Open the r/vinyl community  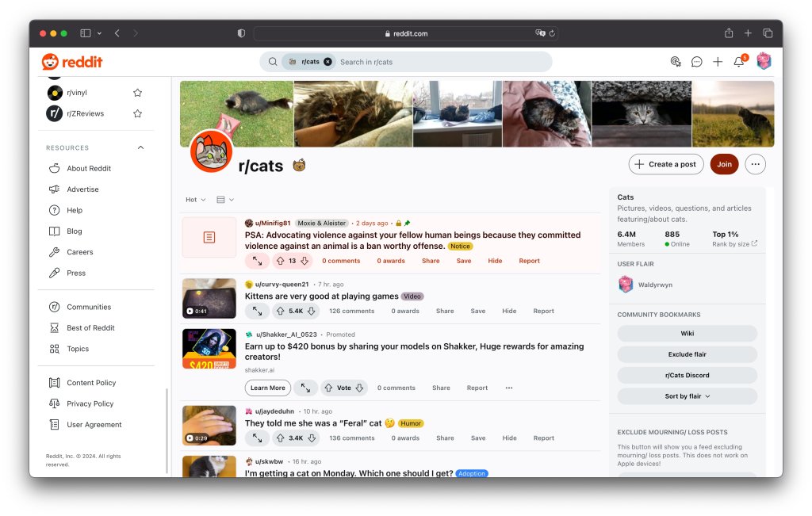(77, 93)
